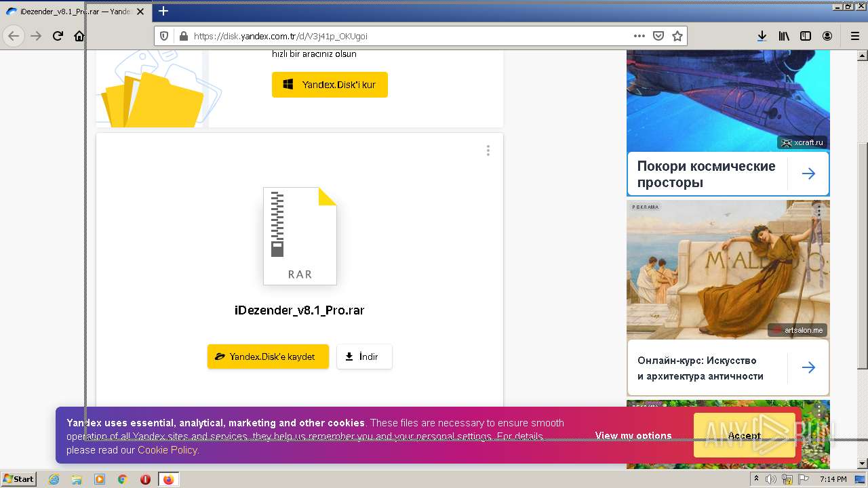Open the Firefox account icon
The height and width of the screenshot is (488, 868).
click(827, 36)
